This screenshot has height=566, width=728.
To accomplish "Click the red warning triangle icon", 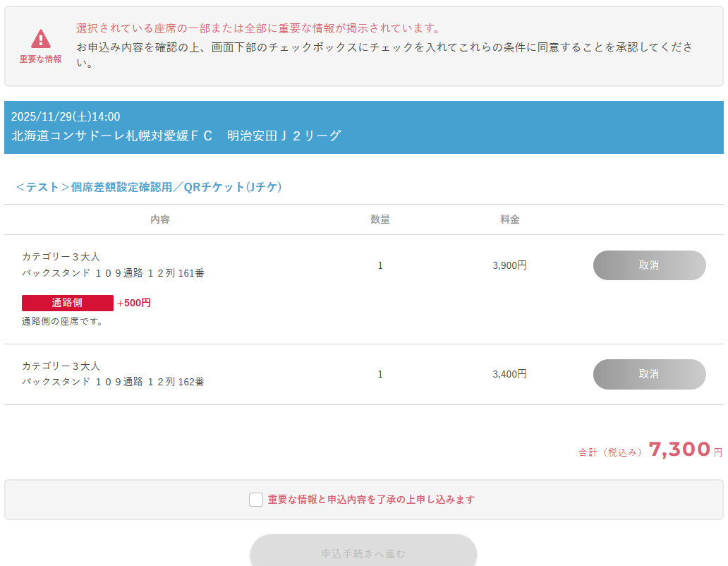I will (x=41, y=39).
